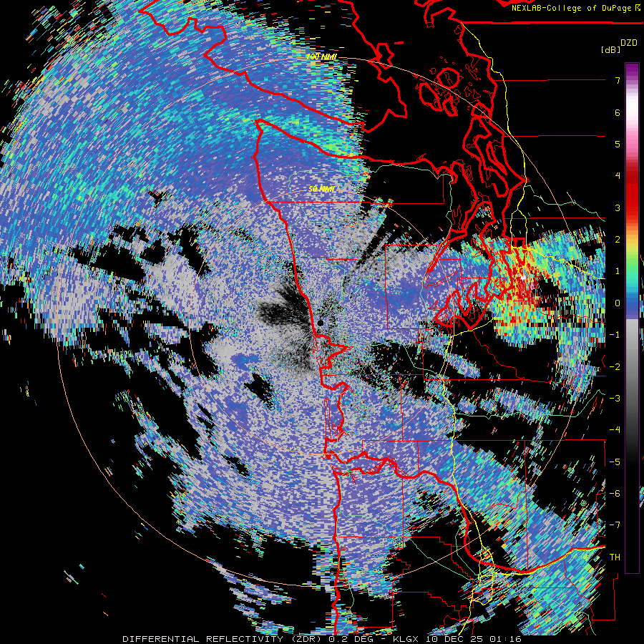Click the -5 value on color scale
This screenshot has width=644, height=644.
[x=615, y=462]
